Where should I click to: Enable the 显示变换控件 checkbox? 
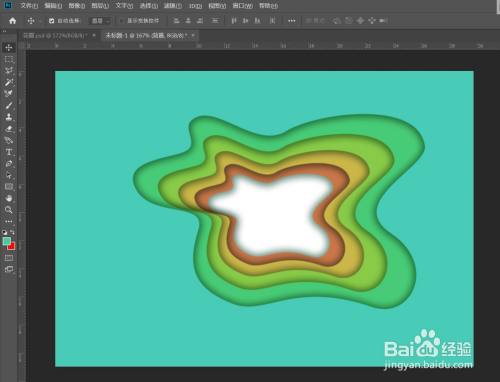[x=122, y=21]
